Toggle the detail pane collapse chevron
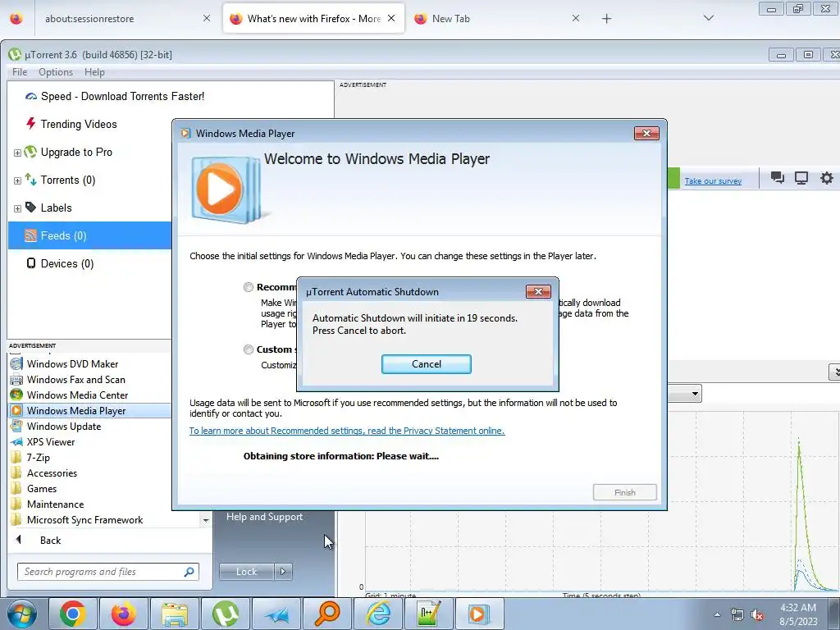Screen dimensions: 840x630 pyautogui.click(x=834, y=372)
